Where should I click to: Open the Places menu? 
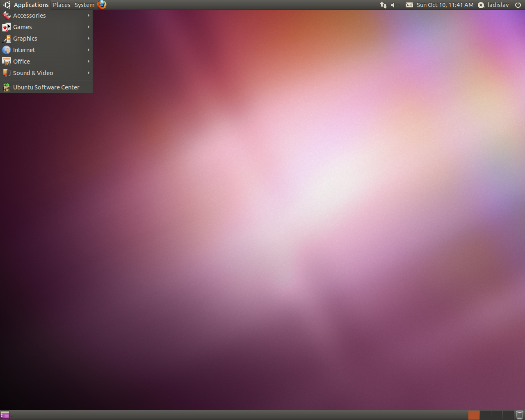tap(62, 5)
